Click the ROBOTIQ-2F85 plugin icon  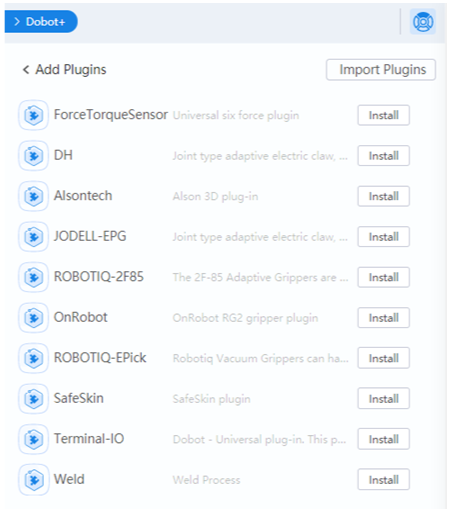pyautogui.click(x=34, y=277)
